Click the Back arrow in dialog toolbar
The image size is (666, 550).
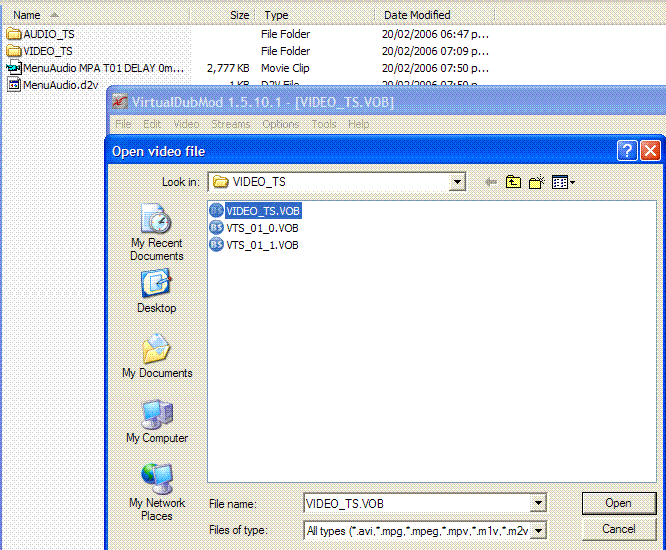pyautogui.click(x=491, y=183)
